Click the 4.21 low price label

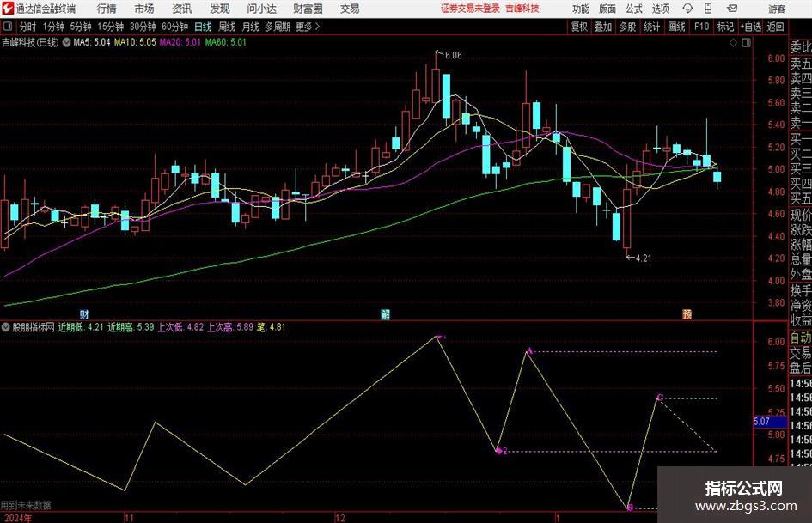(644, 258)
